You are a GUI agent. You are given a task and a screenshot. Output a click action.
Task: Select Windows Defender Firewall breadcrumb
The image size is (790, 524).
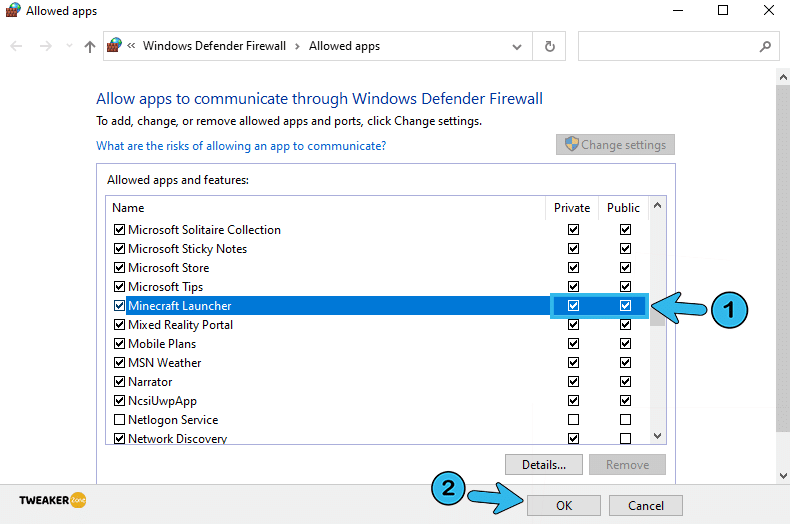214,46
